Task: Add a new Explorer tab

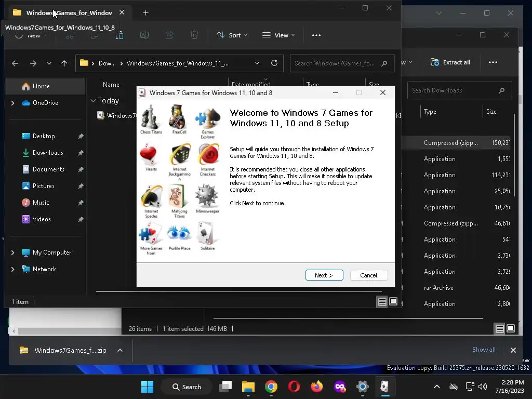Action: [x=146, y=13]
